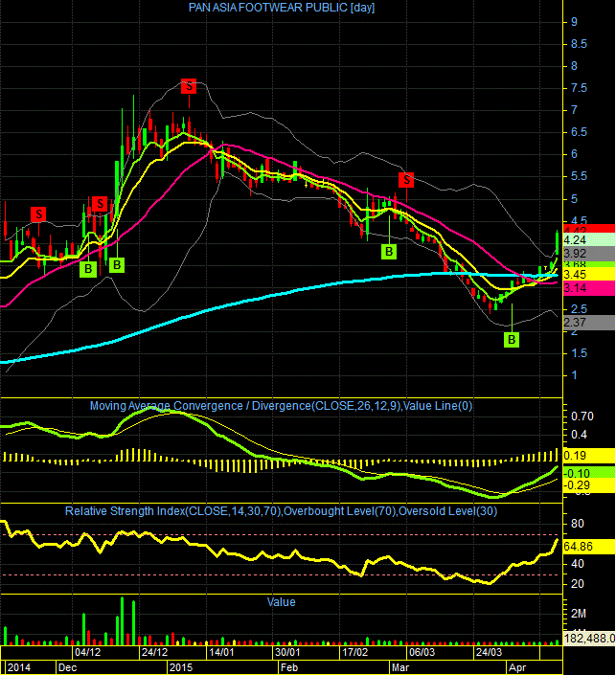Click the 9 price axis label
This screenshot has width=616, height=675.
coord(574,22)
